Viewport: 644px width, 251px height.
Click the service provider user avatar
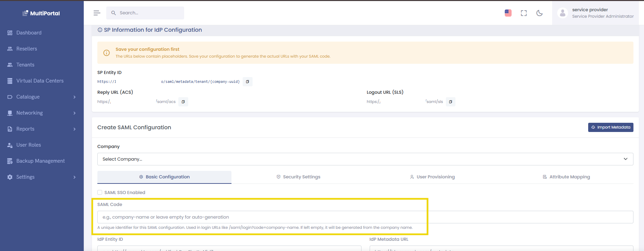tap(562, 13)
